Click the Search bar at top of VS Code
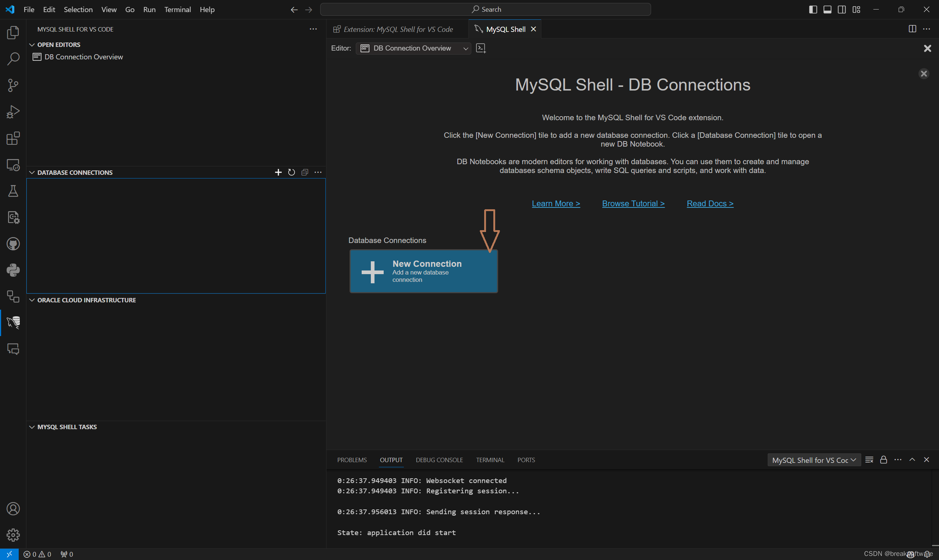 [x=486, y=9]
